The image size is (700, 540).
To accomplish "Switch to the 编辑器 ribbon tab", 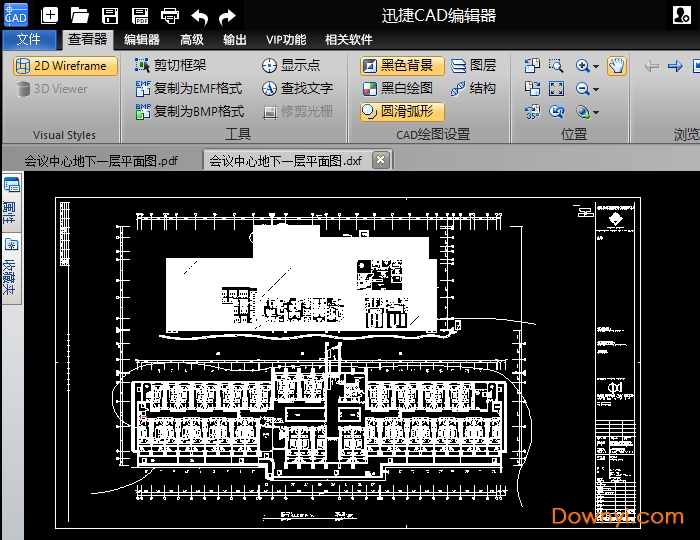I will pyautogui.click(x=141, y=40).
